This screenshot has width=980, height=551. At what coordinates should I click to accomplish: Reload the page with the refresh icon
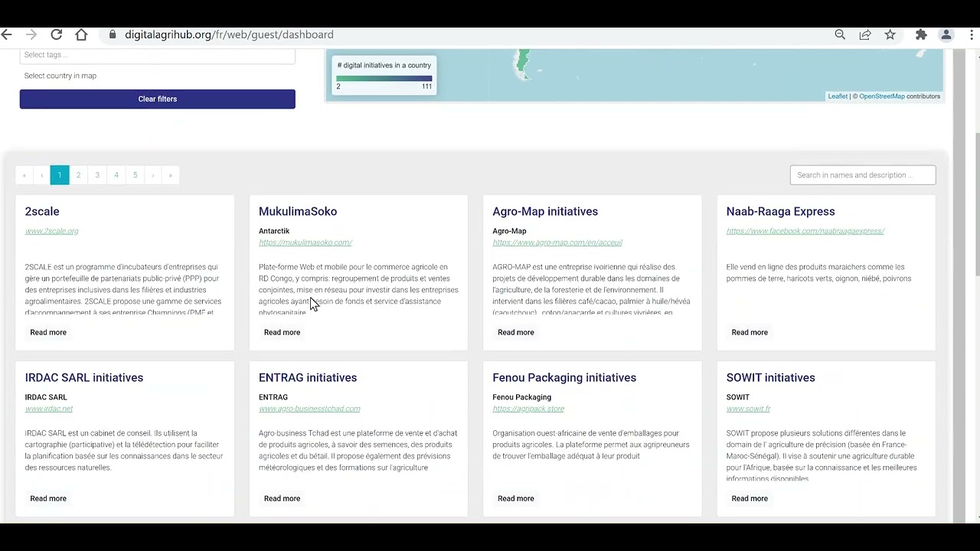[56, 34]
